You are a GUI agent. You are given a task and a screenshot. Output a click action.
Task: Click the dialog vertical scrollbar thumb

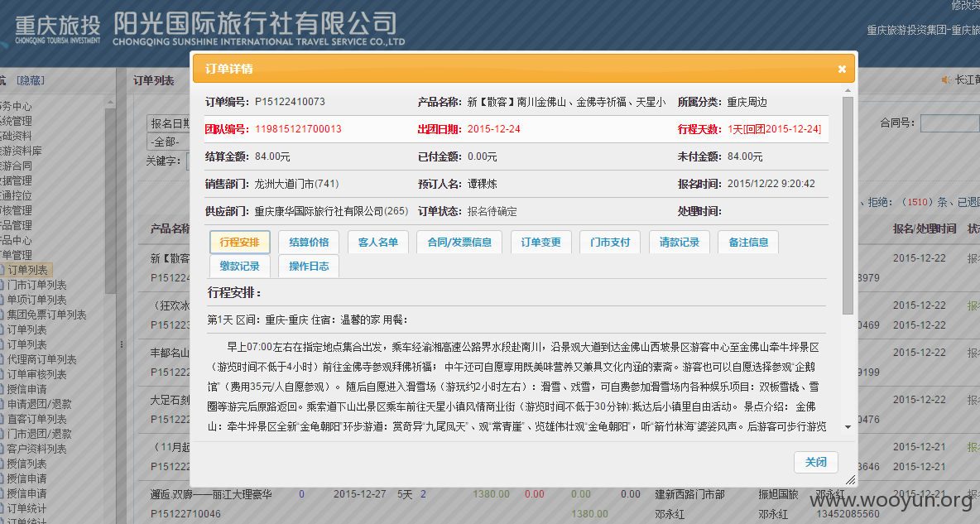pos(848,205)
